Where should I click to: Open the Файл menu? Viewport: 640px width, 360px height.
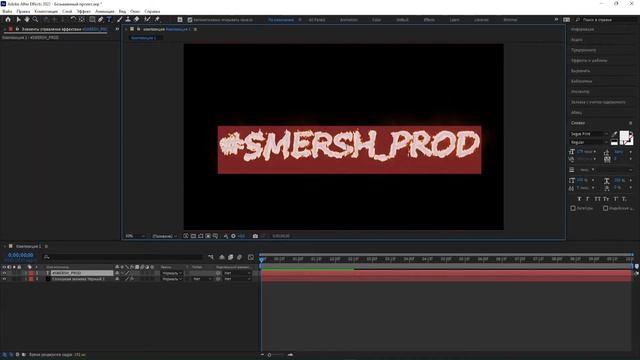coord(7,11)
